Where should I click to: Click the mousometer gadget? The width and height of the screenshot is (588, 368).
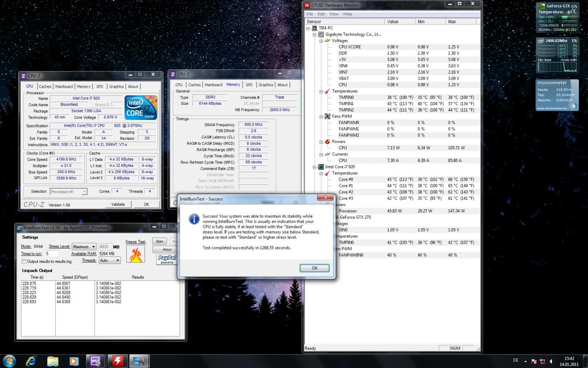(557, 95)
